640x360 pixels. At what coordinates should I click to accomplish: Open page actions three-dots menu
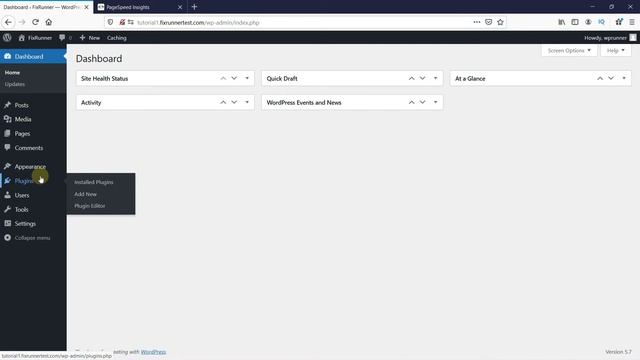point(477,22)
